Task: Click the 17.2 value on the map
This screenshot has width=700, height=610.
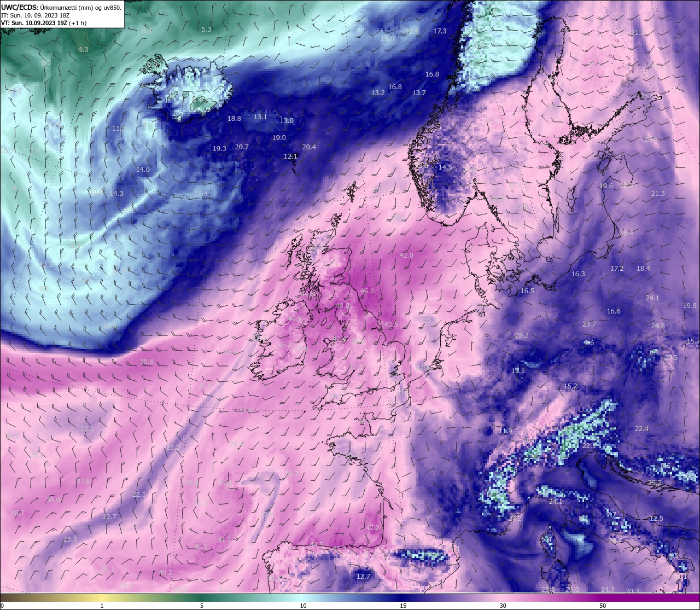Action: click(617, 269)
